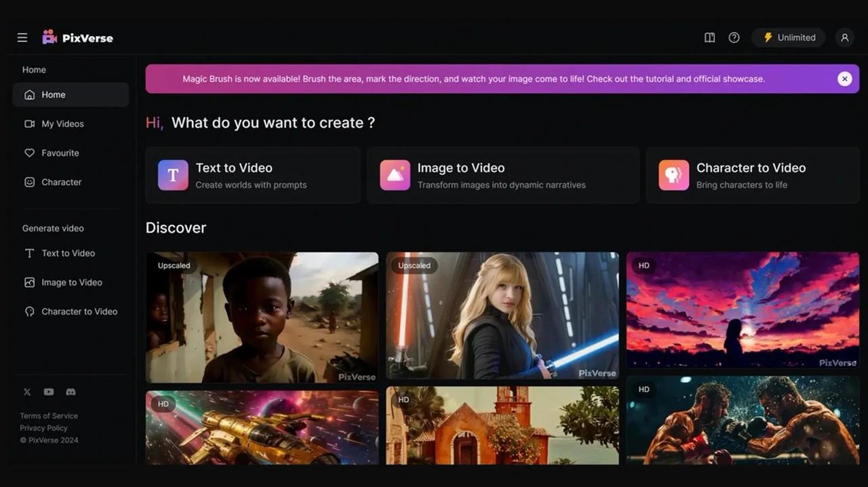Screen dimensions: 868x487
Task: Open the blonde lightsaber woman thumbnail
Action: tap(502, 315)
